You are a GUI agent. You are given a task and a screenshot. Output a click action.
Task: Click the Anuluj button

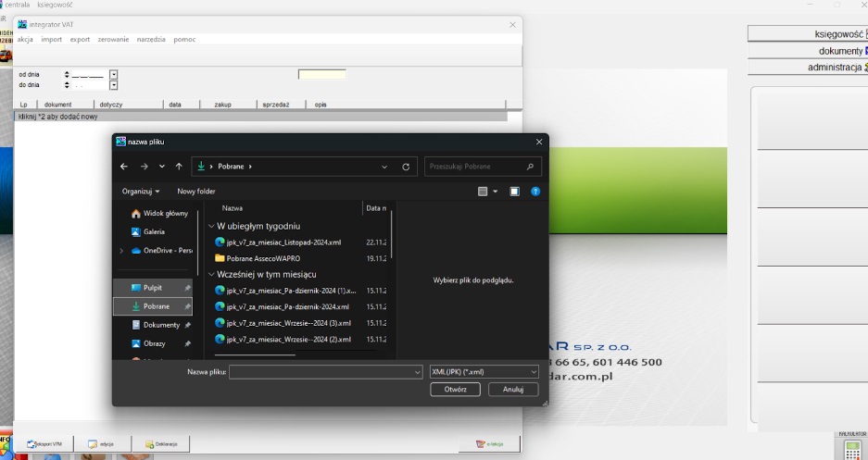513,390
